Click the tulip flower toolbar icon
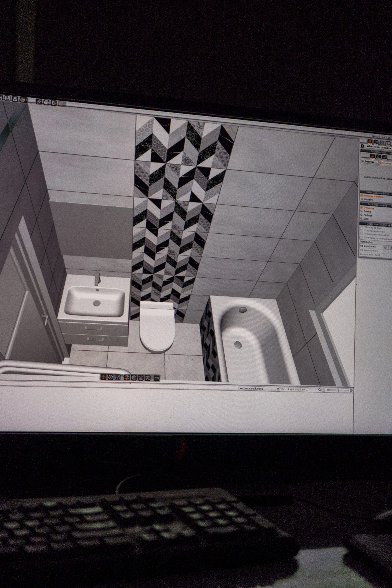Viewport: 392px width, 588px height. [15, 99]
